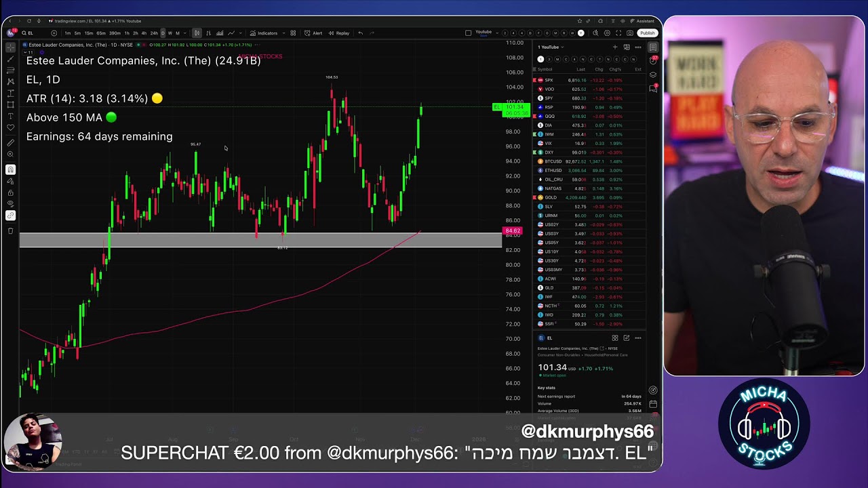Take a chart snapshot with camera icon
This screenshot has width=868, height=488.
[630, 33]
